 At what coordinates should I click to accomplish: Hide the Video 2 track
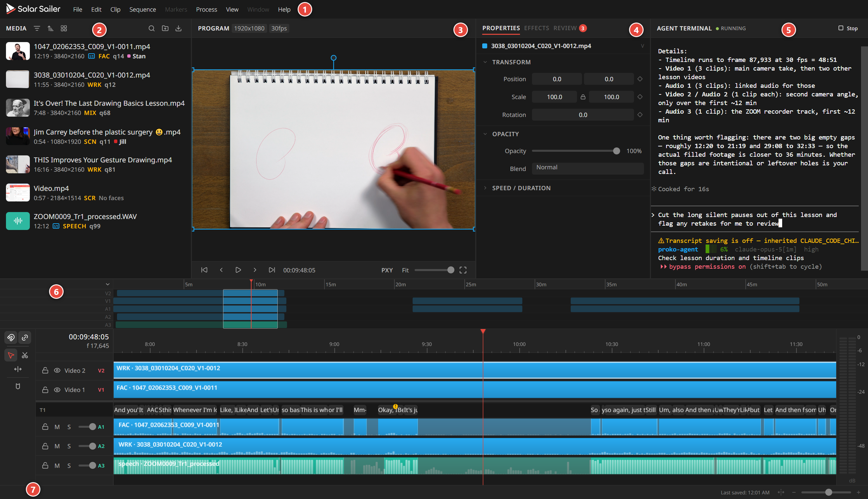pos(57,370)
